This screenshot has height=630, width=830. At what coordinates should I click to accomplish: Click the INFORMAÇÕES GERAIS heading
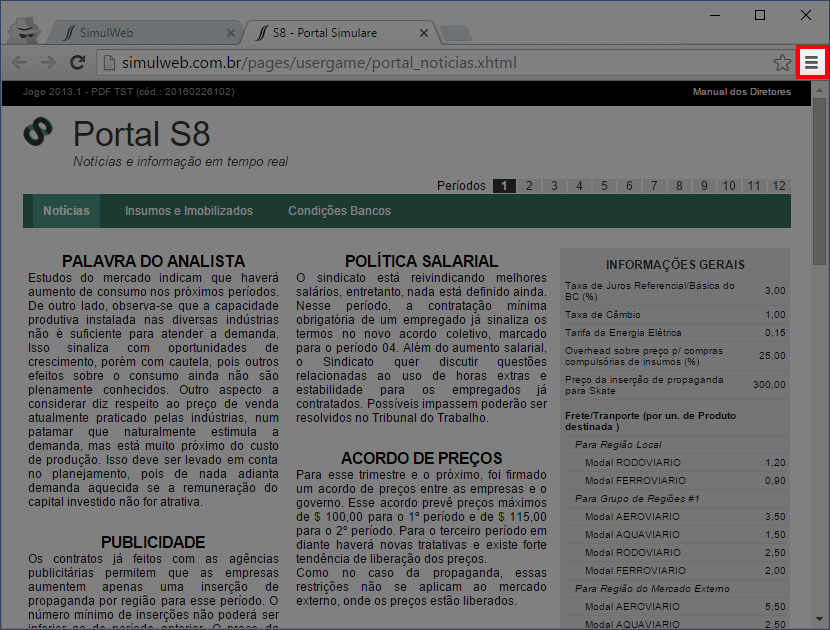[x=675, y=265]
